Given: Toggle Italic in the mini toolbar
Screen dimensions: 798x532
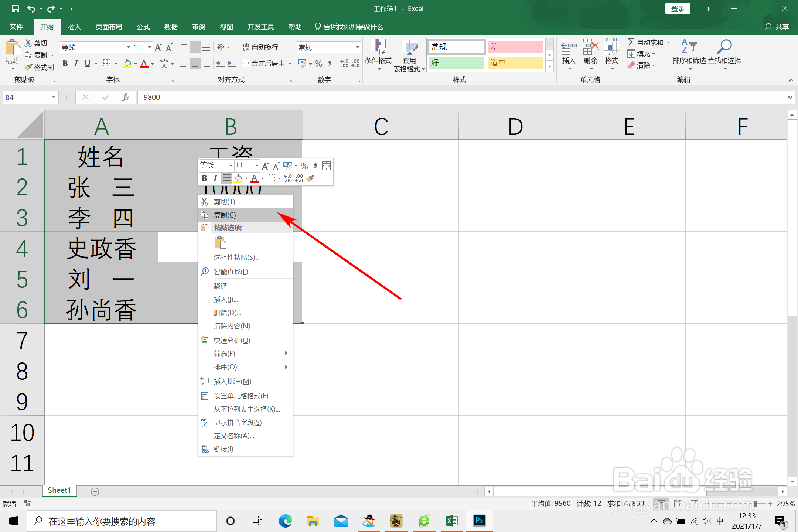Looking at the screenshot, I should point(215,178).
